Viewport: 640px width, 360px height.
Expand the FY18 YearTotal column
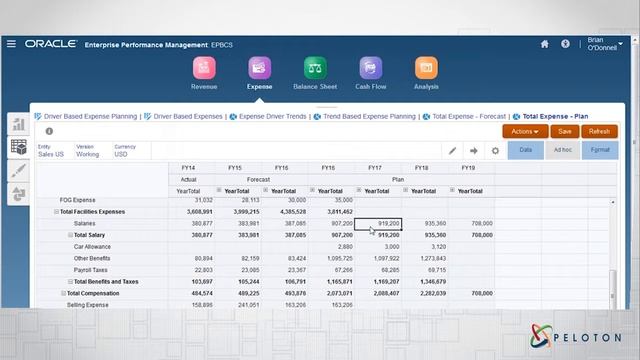pyautogui.click(x=406, y=190)
